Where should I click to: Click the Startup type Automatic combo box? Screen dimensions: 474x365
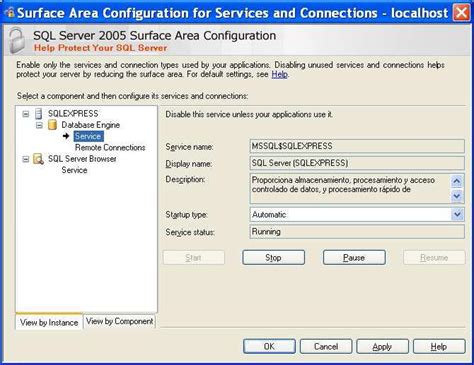[x=357, y=214]
